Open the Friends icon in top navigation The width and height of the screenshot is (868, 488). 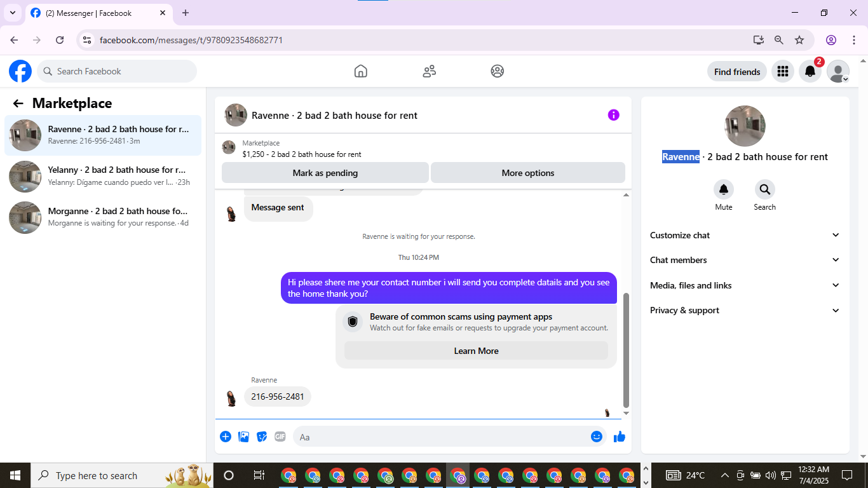pos(430,71)
